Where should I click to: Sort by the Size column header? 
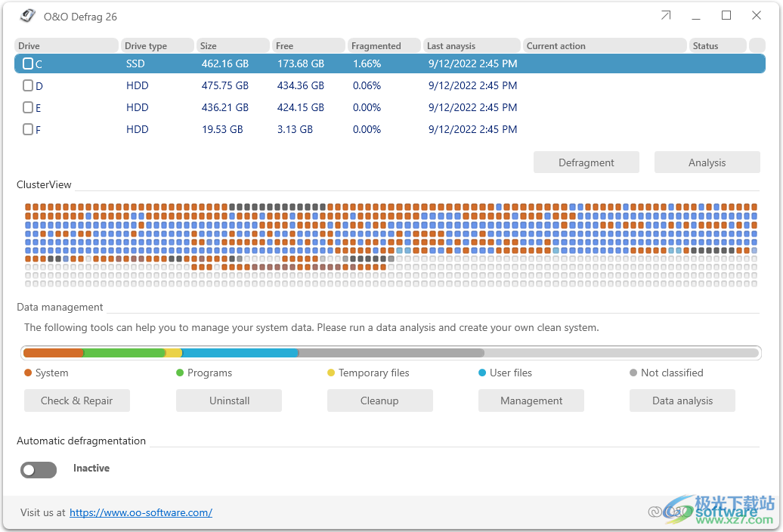[233, 45]
